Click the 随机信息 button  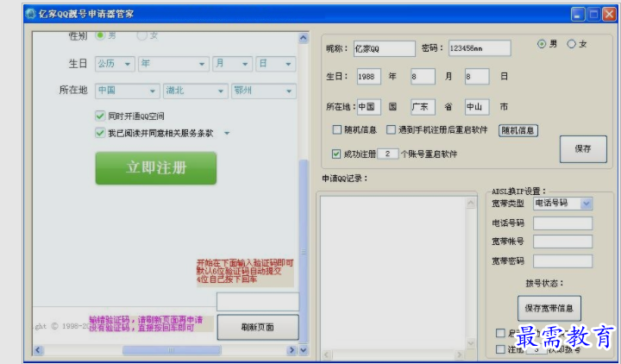click(x=518, y=130)
